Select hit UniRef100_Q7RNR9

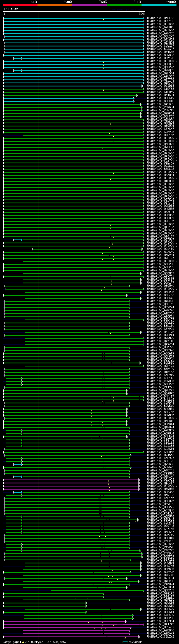click(x=161, y=338)
